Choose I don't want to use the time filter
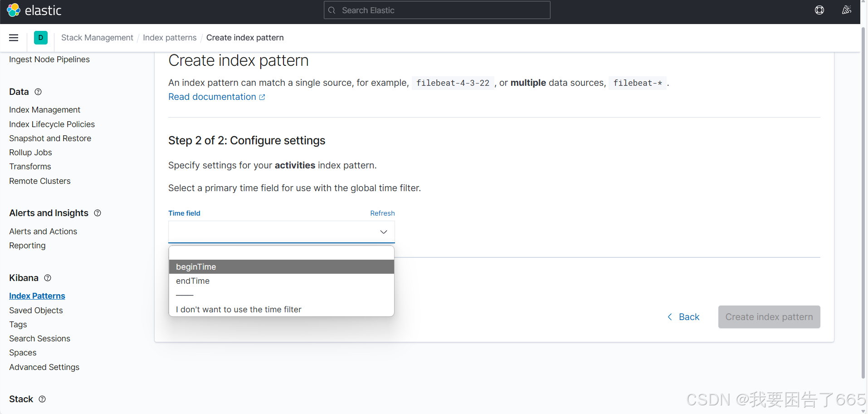Image resolution: width=868 pixels, height=414 pixels. (x=239, y=309)
